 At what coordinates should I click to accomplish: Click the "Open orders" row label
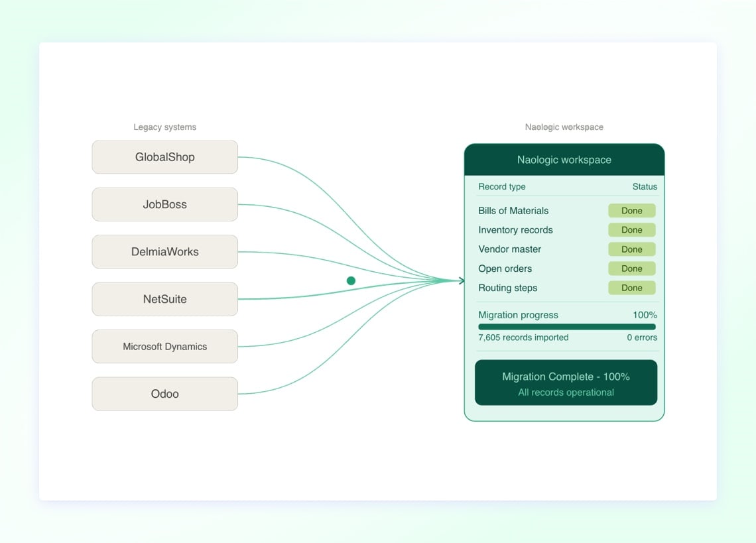point(505,269)
